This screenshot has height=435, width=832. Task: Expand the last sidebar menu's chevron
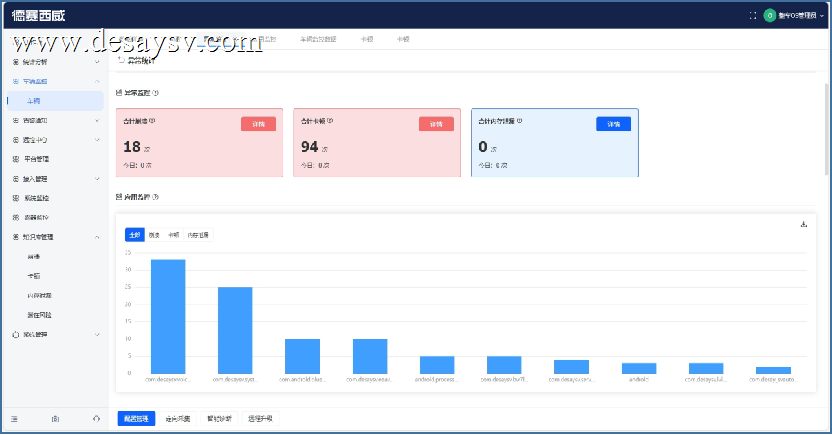97,335
